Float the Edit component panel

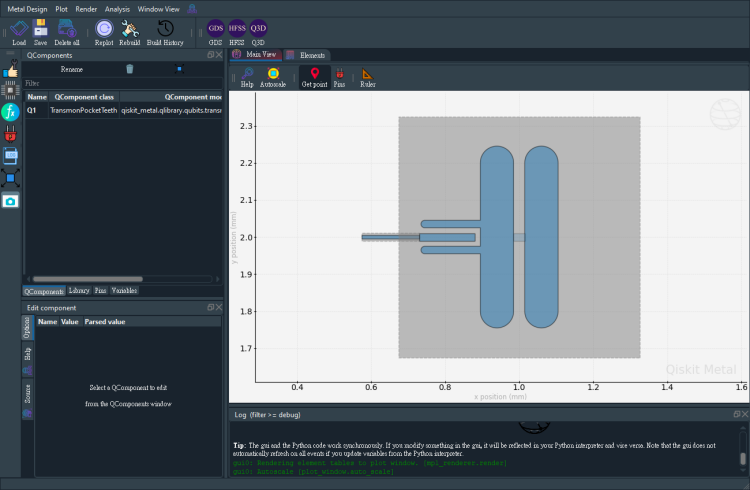[210, 307]
